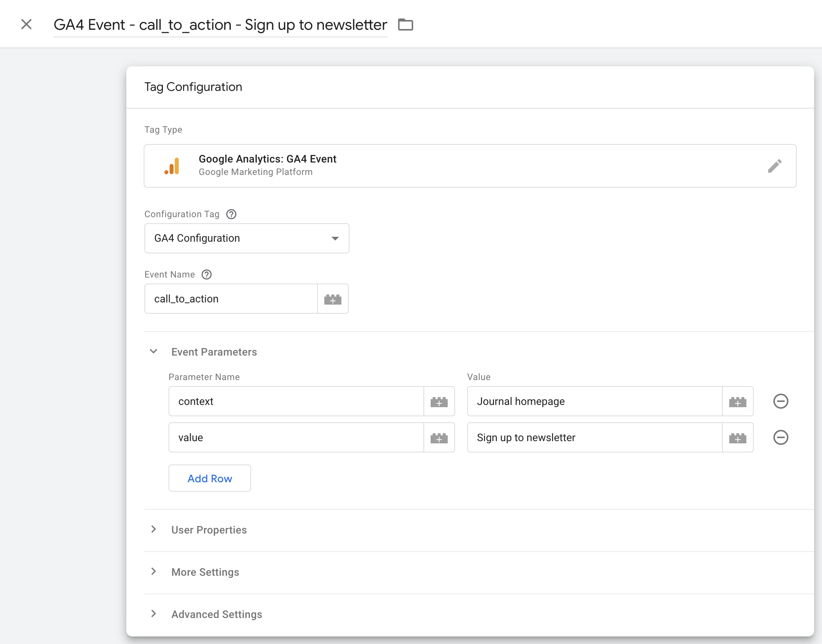Screen dimensions: 822x644
Task: Open variable picker for Event Name field
Action: (x=333, y=299)
